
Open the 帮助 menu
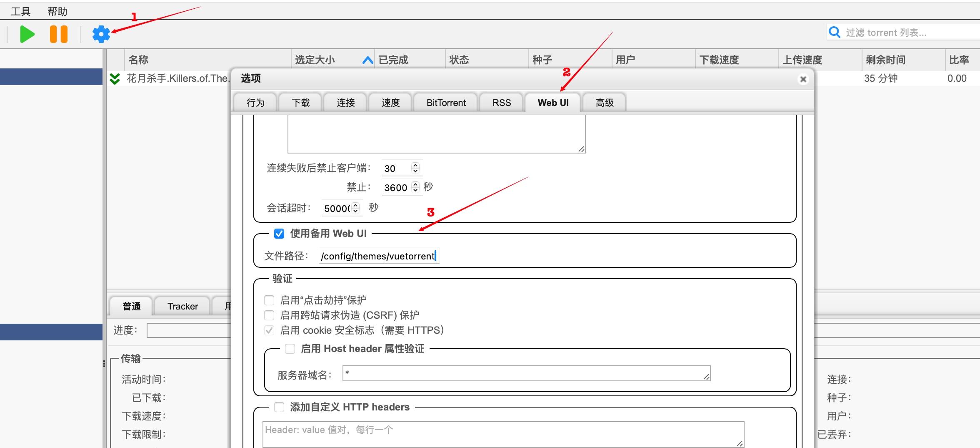point(57,11)
